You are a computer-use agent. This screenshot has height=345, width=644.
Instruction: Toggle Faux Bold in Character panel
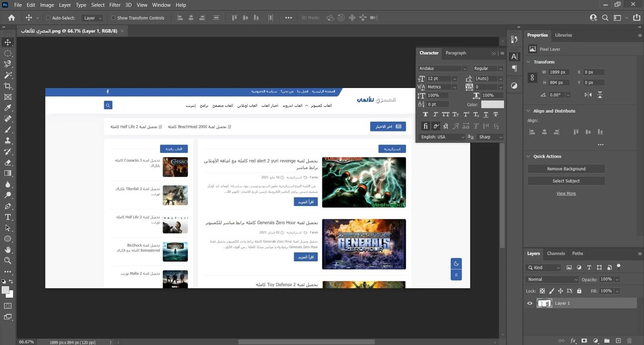click(425, 114)
